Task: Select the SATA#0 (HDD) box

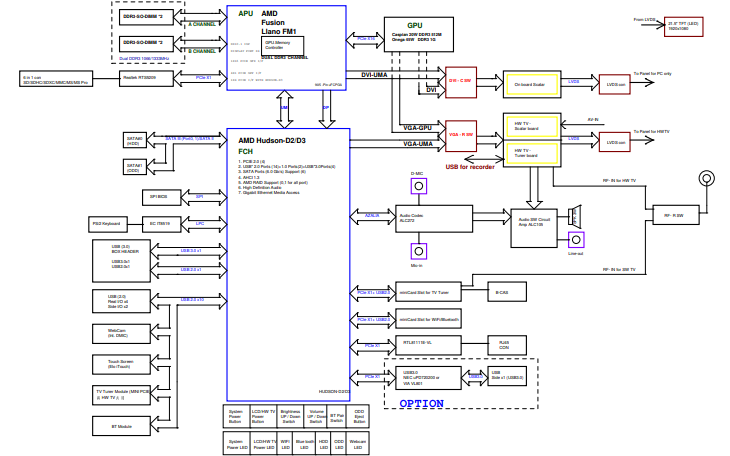Action: point(135,140)
